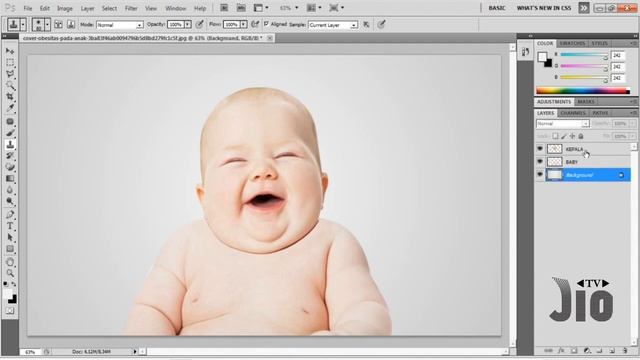The height and width of the screenshot is (360, 640).
Task: Switch to What's New in CS5 workspace
Action: (544, 8)
